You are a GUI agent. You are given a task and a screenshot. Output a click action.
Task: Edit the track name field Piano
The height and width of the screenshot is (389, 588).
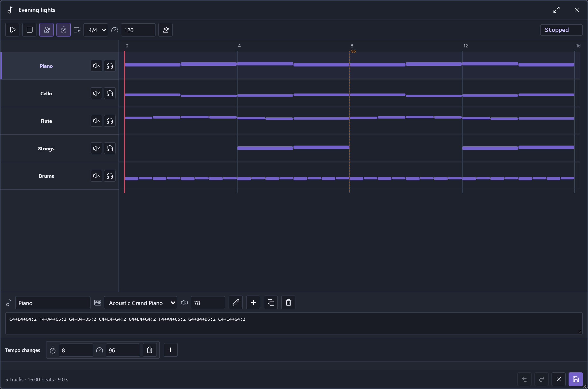click(53, 303)
